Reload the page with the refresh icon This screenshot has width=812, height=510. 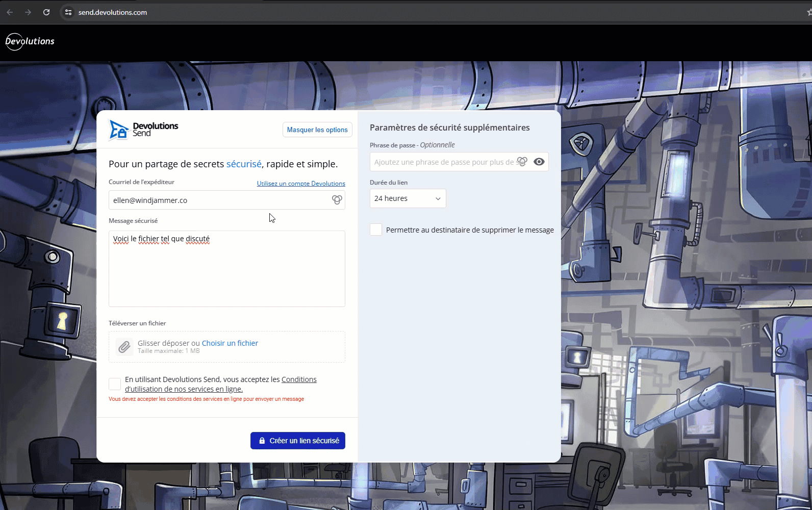(46, 12)
